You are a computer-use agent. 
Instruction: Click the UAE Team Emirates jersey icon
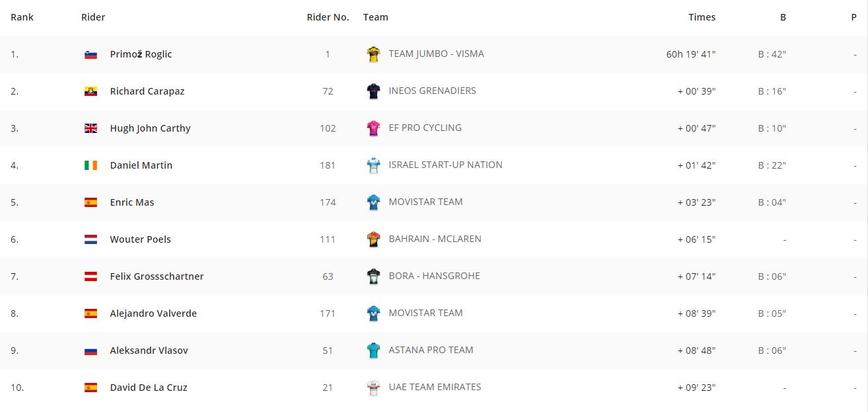click(x=374, y=388)
